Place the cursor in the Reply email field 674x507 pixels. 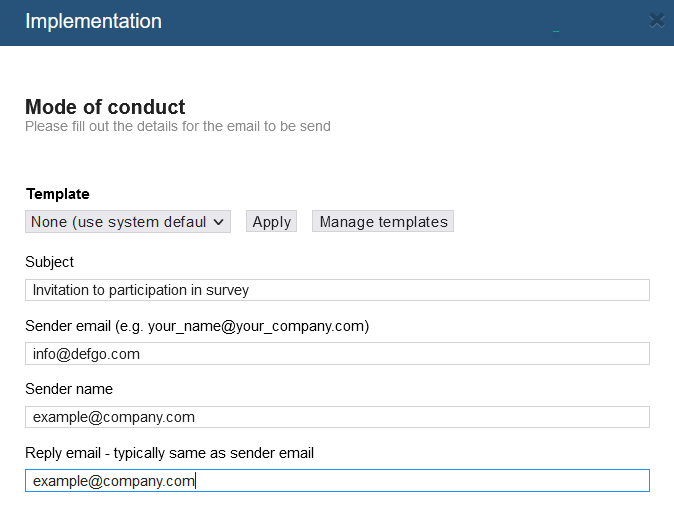(x=337, y=480)
